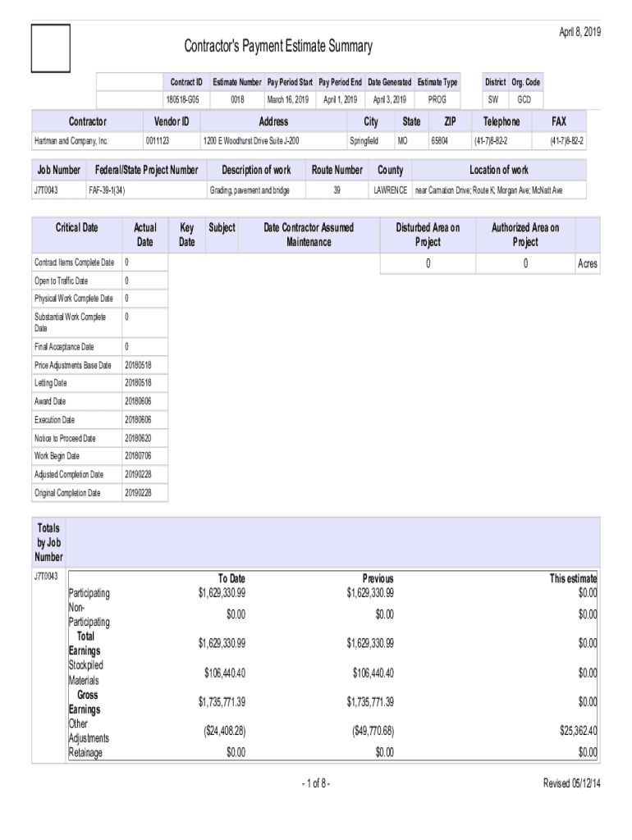Click the Woodhurst Drive address field
This screenshot has height=840, width=632.
coord(251,141)
